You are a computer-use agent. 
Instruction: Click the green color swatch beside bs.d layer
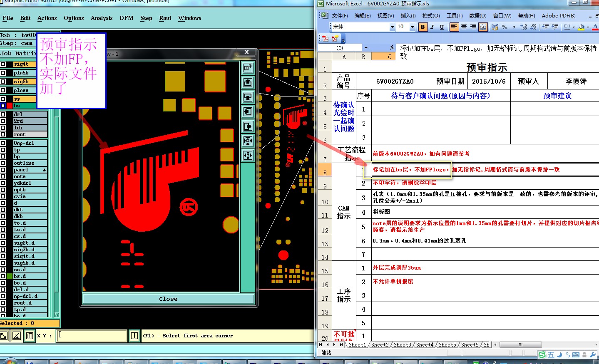point(9,276)
